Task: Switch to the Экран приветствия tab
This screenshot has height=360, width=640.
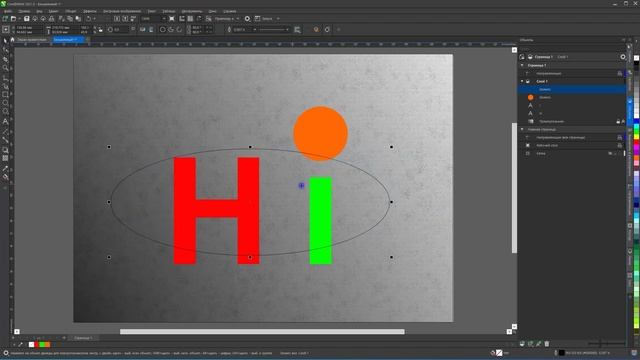Action: point(31,40)
